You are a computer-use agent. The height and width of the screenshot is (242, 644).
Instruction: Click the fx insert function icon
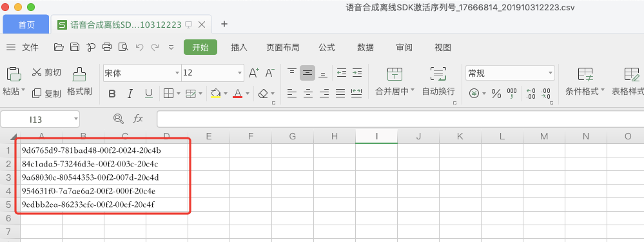[137, 119]
